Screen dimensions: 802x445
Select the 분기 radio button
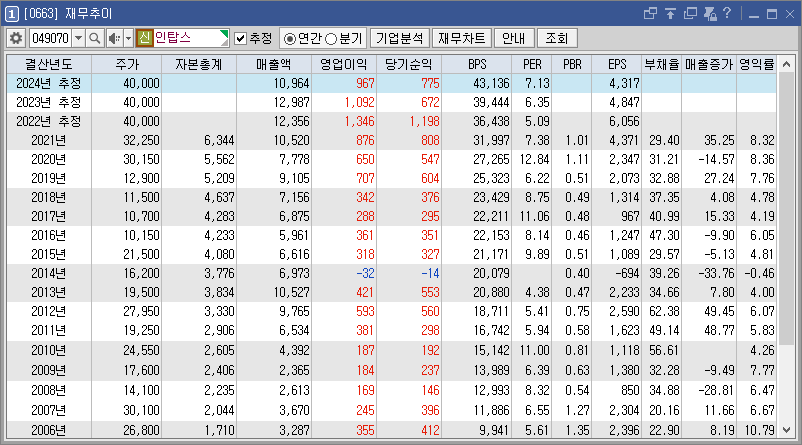point(331,39)
